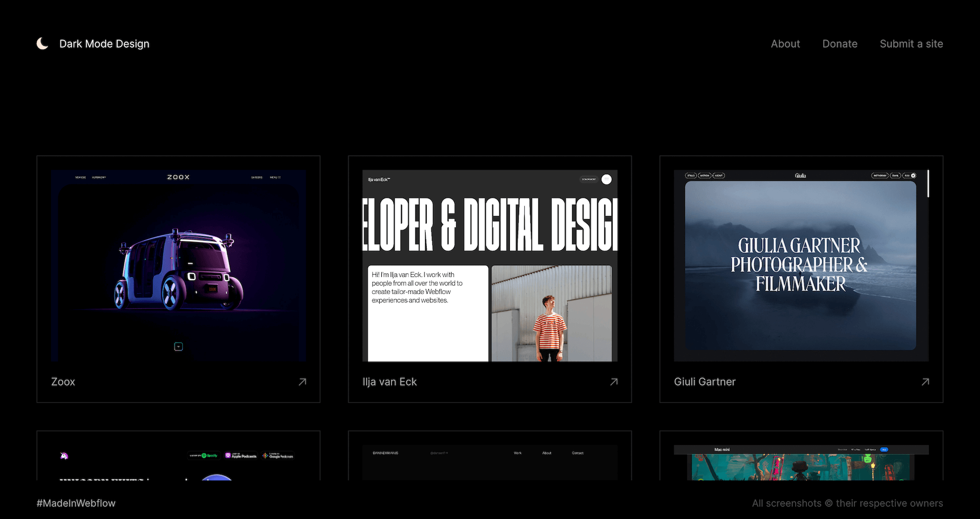Image resolution: width=980 pixels, height=519 pixels.
Task: Click the Instagram pill on Giulia's header
Action: coord(880,175)
